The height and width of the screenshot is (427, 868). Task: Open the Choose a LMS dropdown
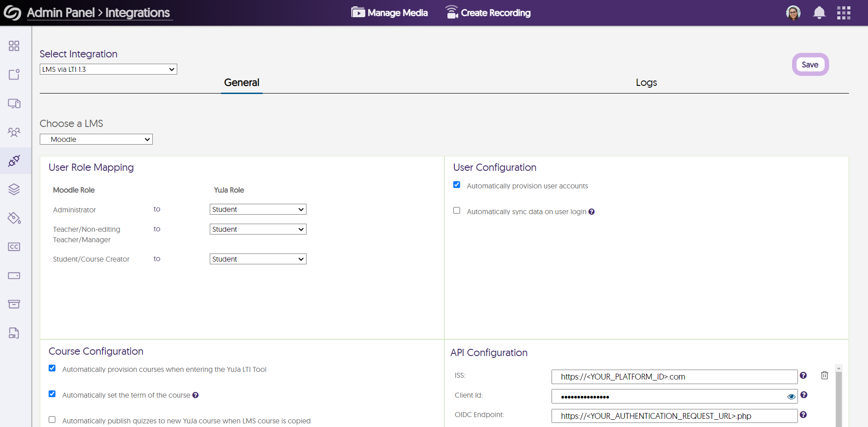[x=96, y=139]
